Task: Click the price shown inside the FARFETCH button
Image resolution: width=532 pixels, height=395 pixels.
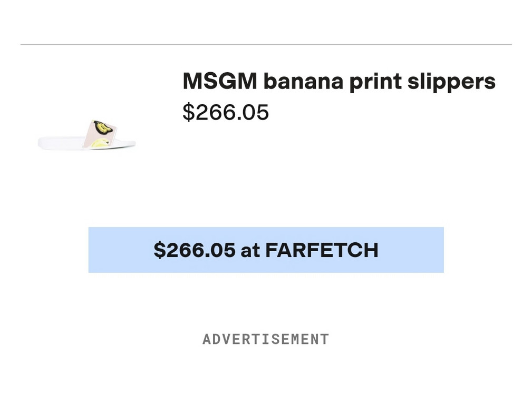Action: (194, 250)
